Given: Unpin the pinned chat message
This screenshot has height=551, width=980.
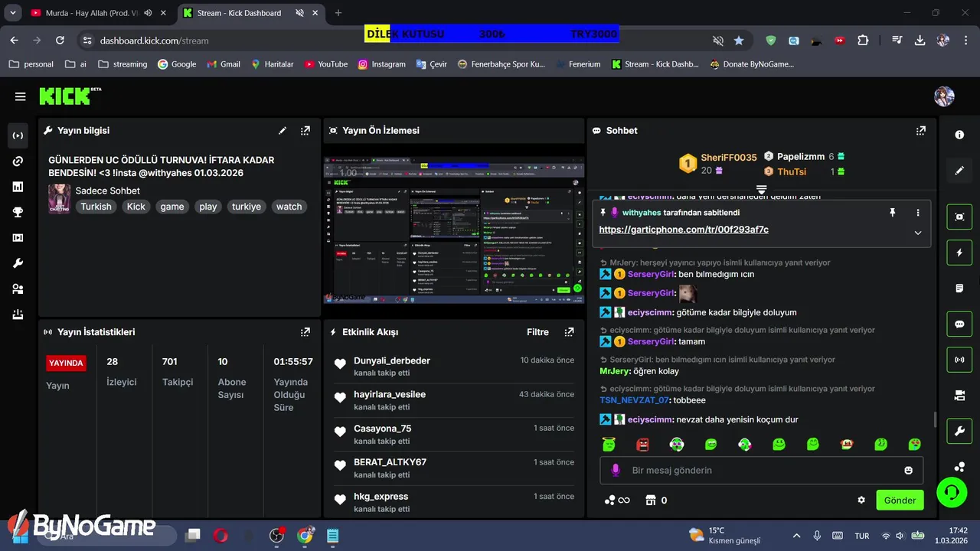Looking at the screenshot, I should pyautogui.click(x=892, y=213).
